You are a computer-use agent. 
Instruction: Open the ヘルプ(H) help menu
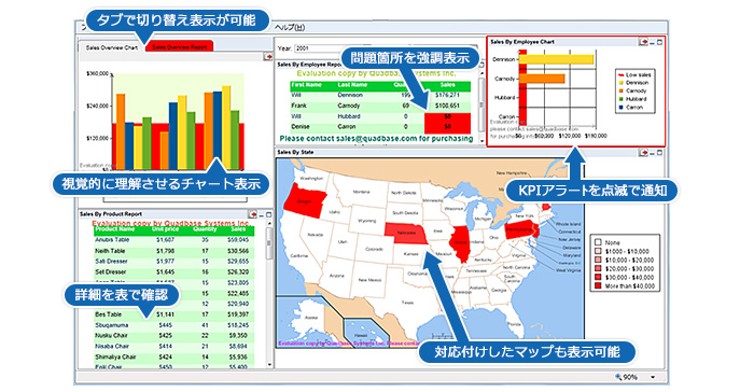290,27
